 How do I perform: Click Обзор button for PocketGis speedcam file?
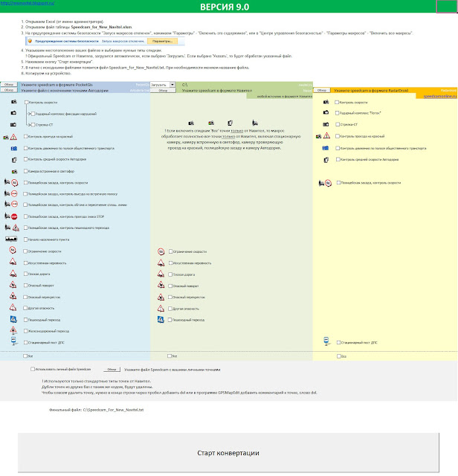click(x=9, y=84)
